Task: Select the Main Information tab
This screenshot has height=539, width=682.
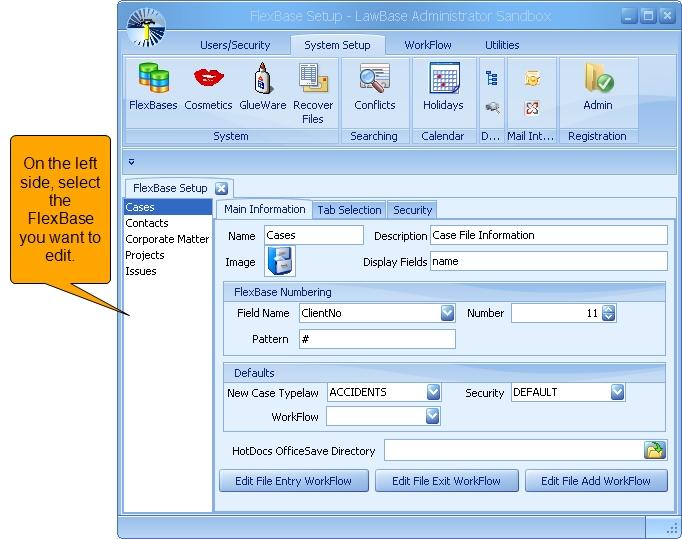Action: (x=264, y=209)
